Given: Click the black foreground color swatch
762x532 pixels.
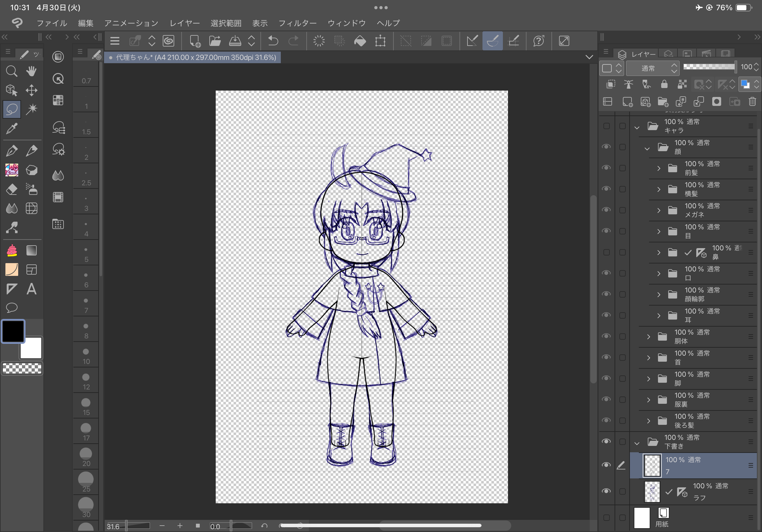Looking at the screenshot, I should 13,331.
